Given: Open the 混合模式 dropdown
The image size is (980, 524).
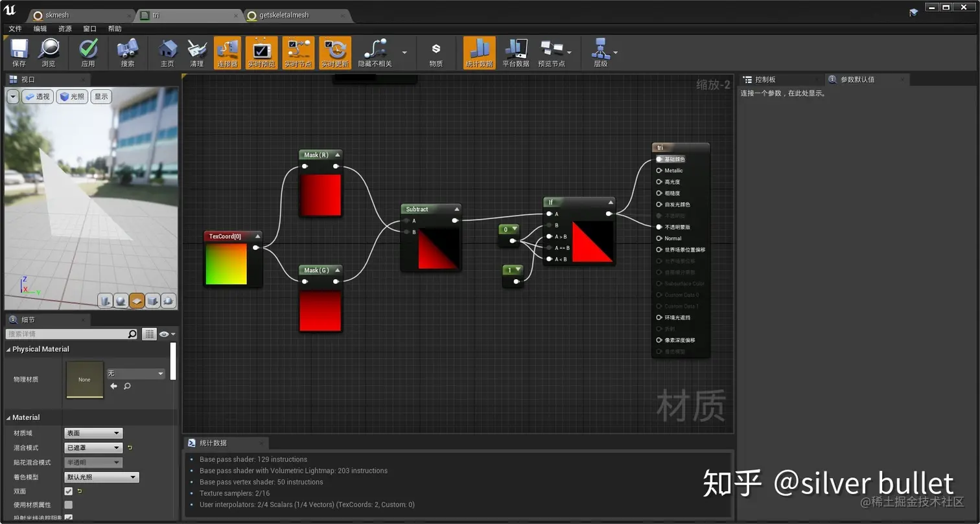Looking at the screenshot, I should 93,448.
